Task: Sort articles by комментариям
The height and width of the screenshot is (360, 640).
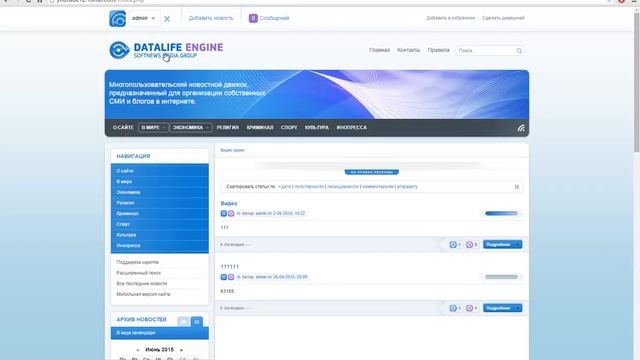Action: (378, 187)
